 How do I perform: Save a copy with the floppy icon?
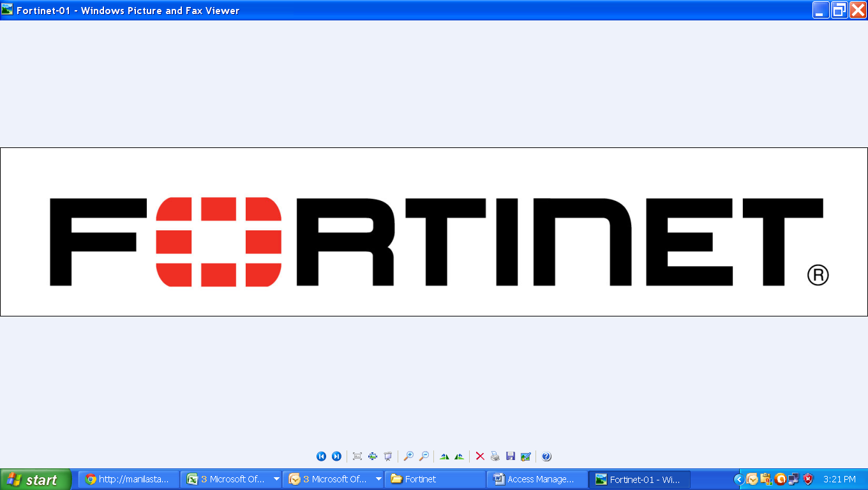coord(511,456)
